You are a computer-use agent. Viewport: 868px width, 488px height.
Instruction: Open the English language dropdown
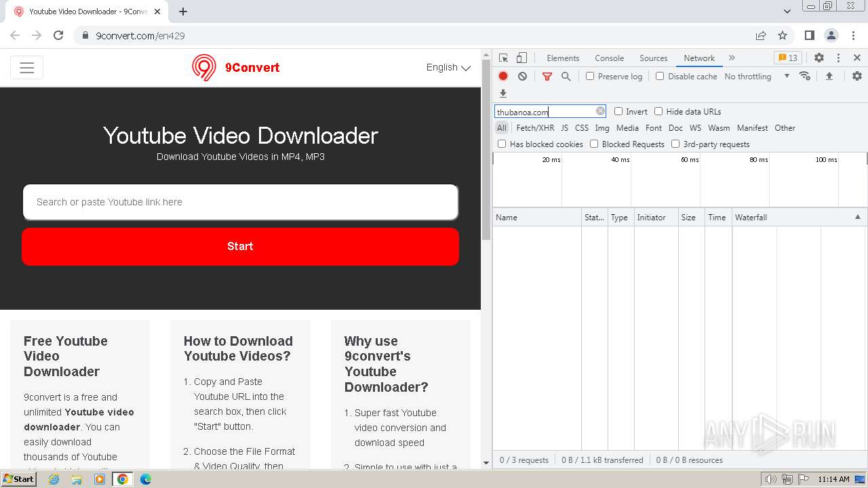(x=448, y=68)
